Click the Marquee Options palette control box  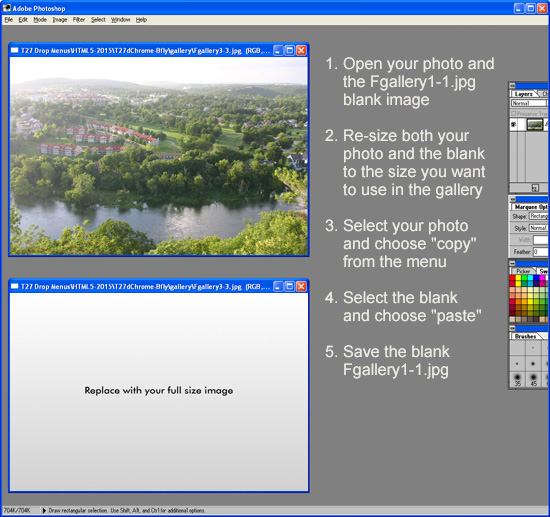512,199
